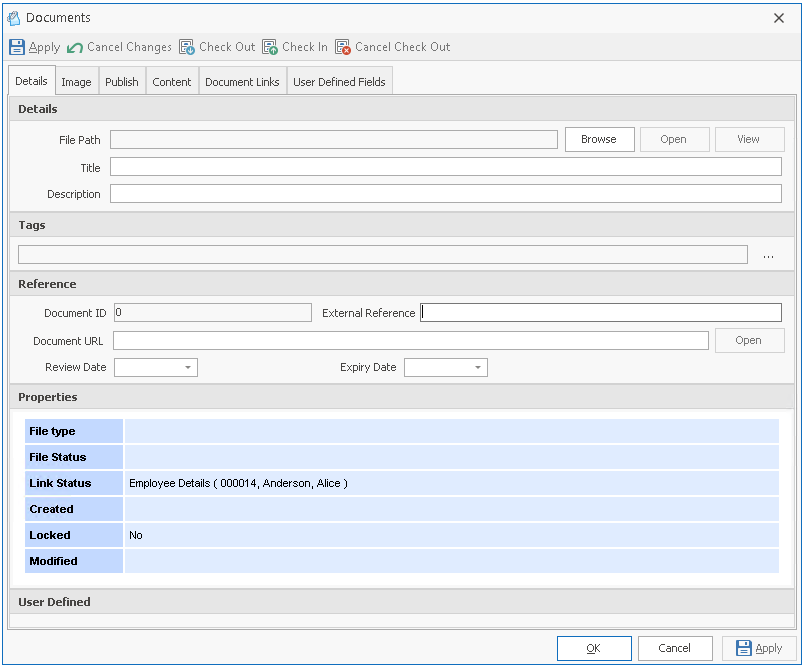Click inside the Title input field
806x668 pixels.
[445, 166]
